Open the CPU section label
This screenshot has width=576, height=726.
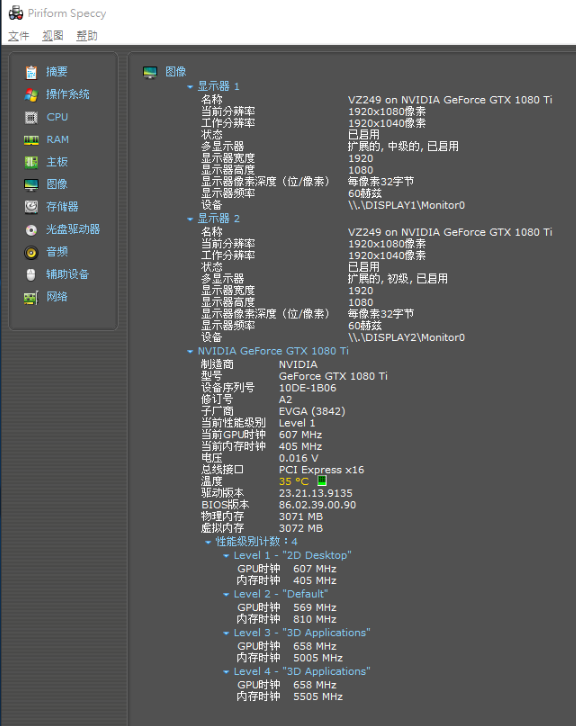coord(57,117)
